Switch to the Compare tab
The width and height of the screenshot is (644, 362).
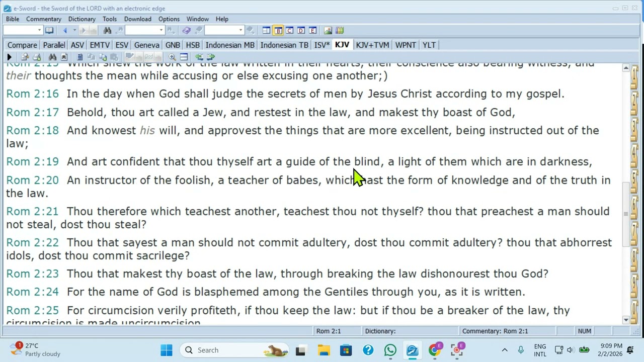click(x=22, y=45)
